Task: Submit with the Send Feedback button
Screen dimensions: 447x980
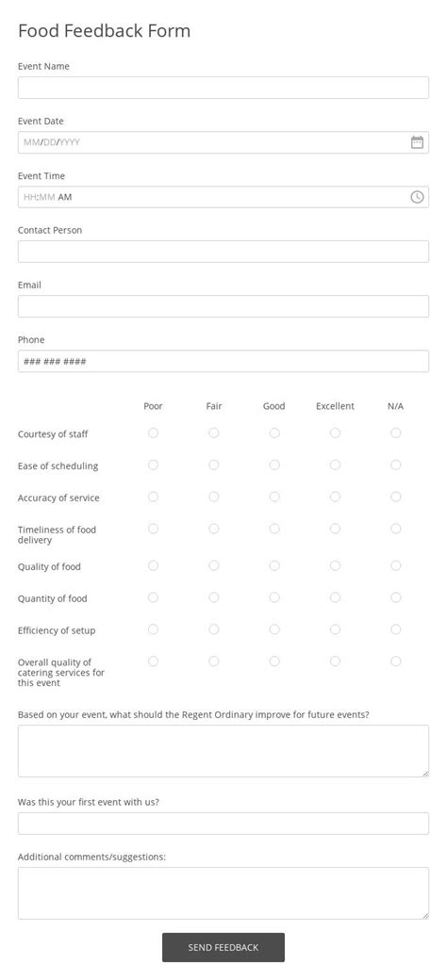Action: coord(223,948)
